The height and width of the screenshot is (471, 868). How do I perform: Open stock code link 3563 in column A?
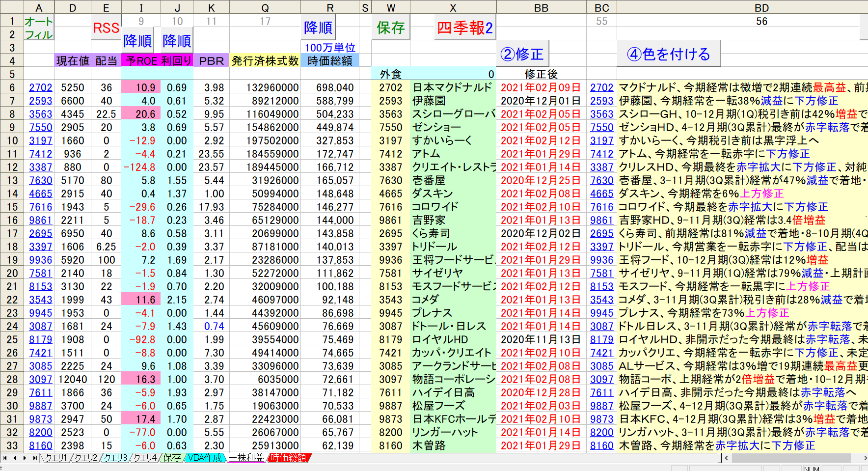point(40,114)
